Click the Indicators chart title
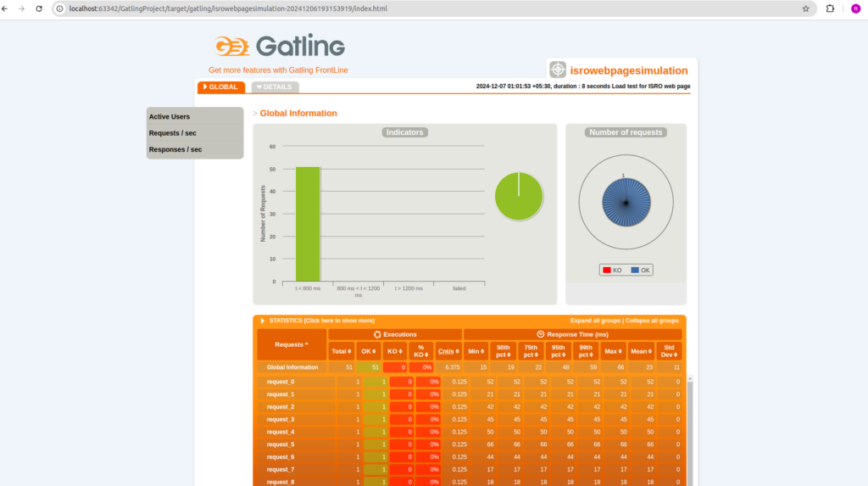Image resolution: width=868 pixels, height=486 pixels. (404, 132)
